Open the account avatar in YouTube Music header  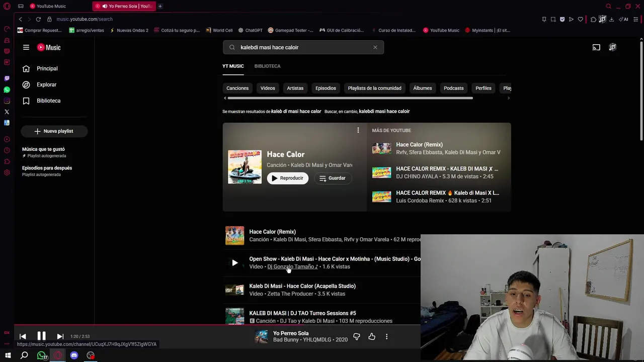coord(612,47)
